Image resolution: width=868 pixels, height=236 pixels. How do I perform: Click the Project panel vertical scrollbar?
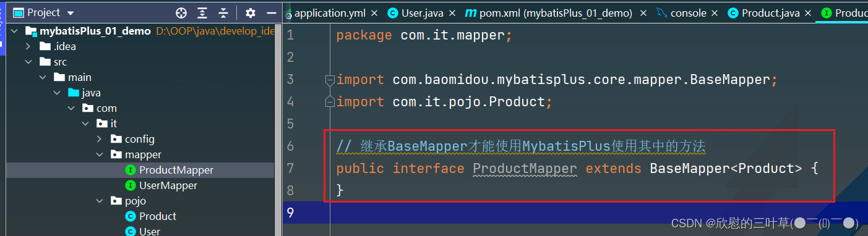pyautogui.click(x=278, y=130)
